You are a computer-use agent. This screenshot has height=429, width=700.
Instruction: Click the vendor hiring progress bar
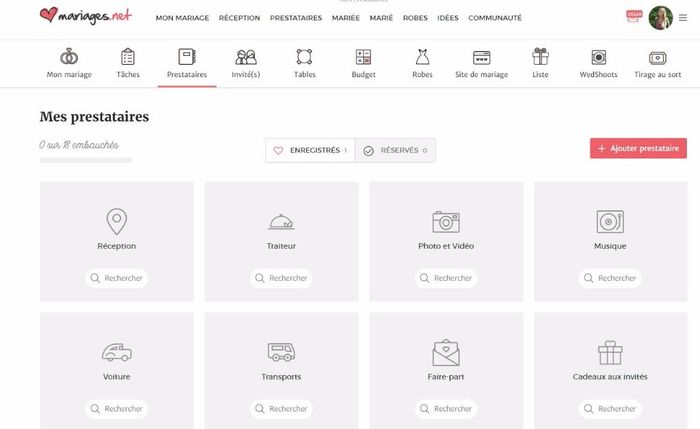click(85, 160)
